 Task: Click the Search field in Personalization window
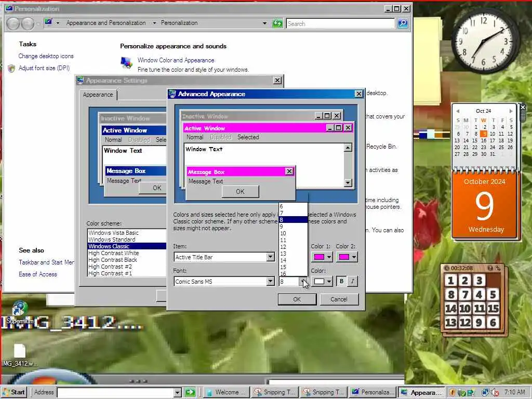(340, 23)
